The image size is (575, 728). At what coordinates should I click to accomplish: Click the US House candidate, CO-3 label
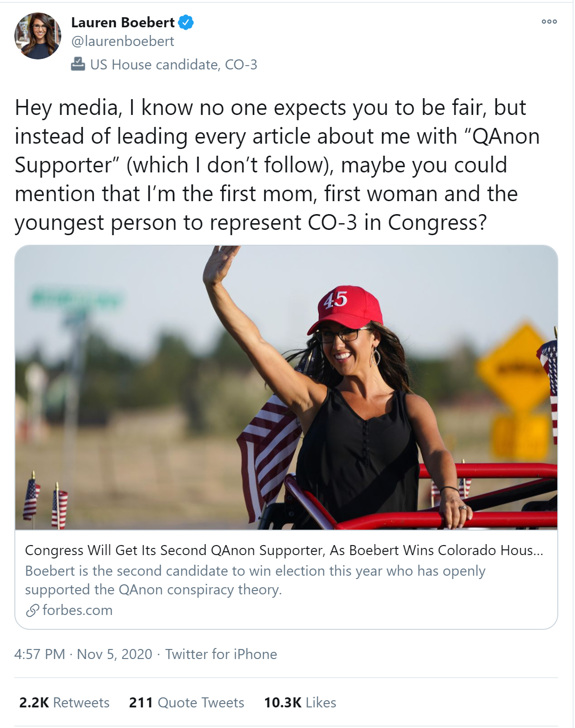tap(173, 65)
